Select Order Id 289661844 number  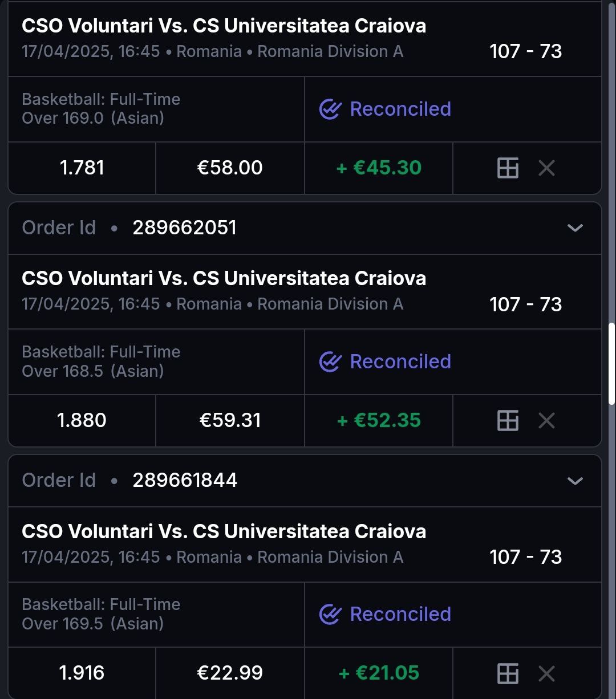pyautogui.click(x=185, y=481)
